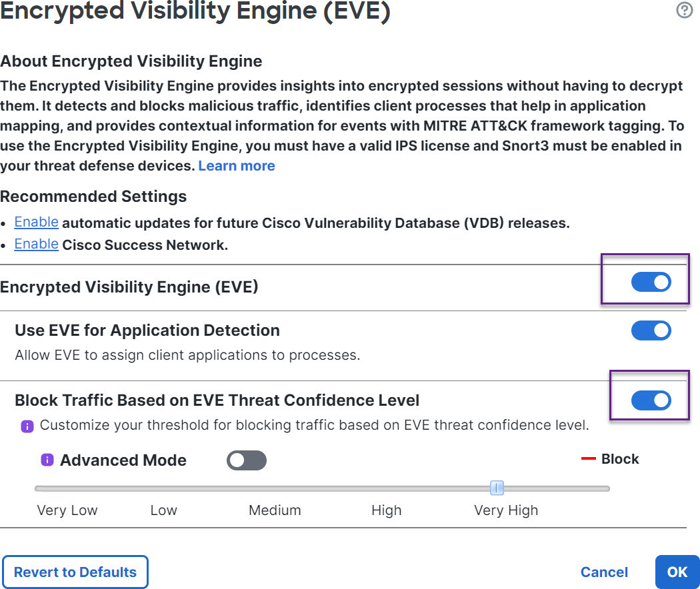Pick the Medium threshold label
This screenshot has width=700, height=589.
click(275, 510)
